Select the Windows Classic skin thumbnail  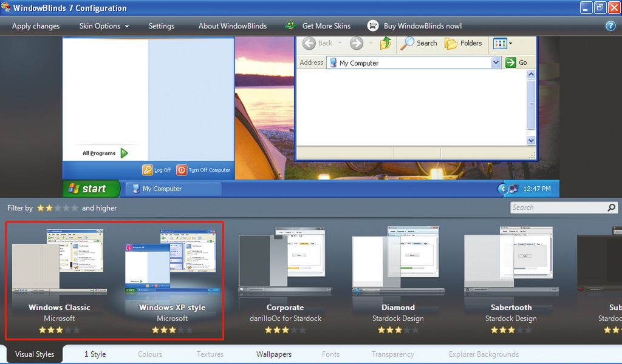[59, 261]
